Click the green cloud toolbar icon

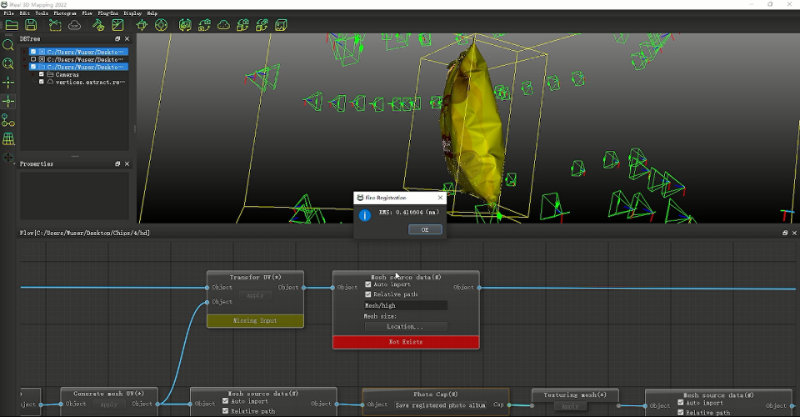pyautogui.click(x=223, y=24)
